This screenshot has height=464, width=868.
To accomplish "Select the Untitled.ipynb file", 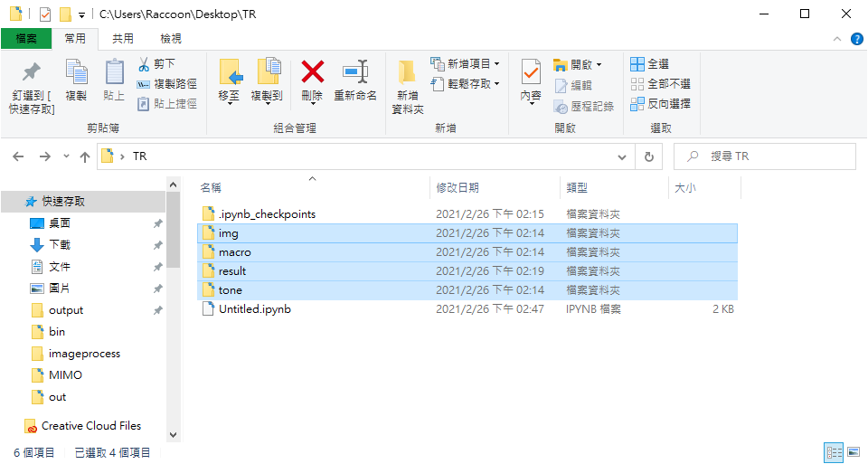I will tap(467, 309).
